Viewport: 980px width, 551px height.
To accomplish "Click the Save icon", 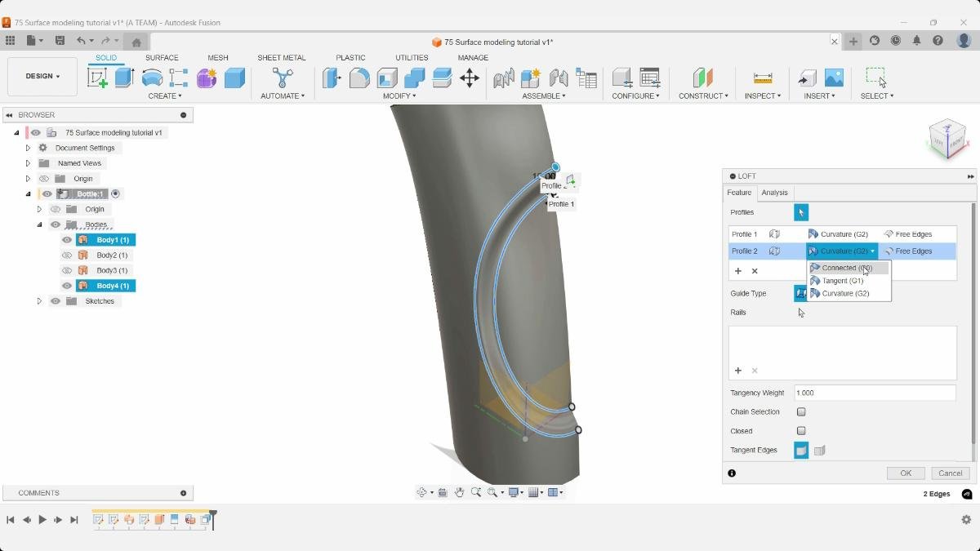I will tap(60, 41).
